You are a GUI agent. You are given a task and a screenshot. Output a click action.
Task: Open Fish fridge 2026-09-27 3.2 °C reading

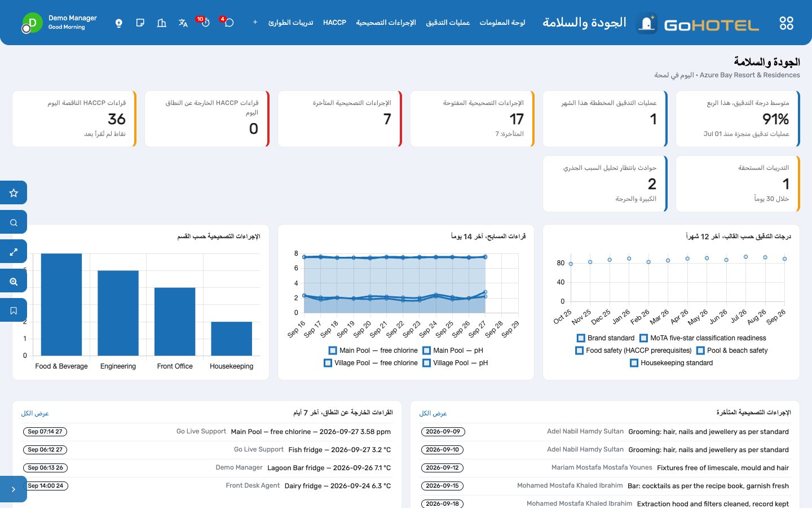[207, 450]
